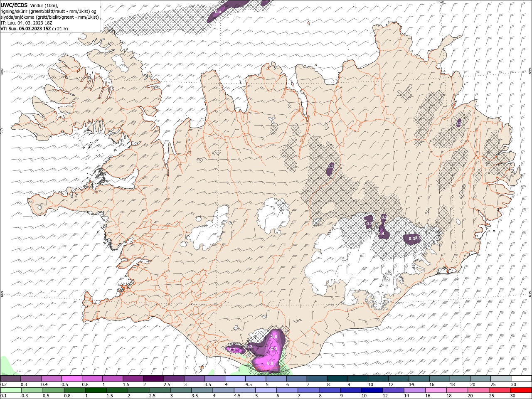The width and height of the screenshot is (532, 399).
Task: Click the 0.2 label on the snow legend scale
Action: click(x=3, y=384)
